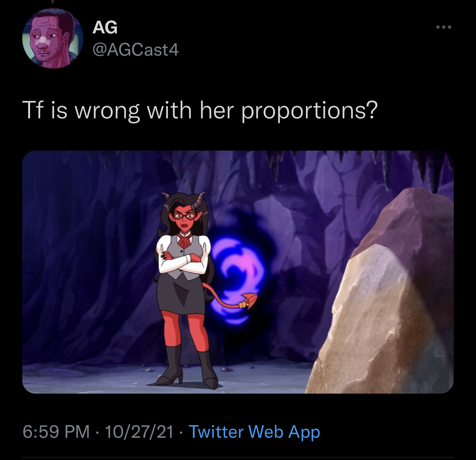The height and width of the screenshot is (460, 476).
Task: Click the display name AG
Action: tap(105, 27)
